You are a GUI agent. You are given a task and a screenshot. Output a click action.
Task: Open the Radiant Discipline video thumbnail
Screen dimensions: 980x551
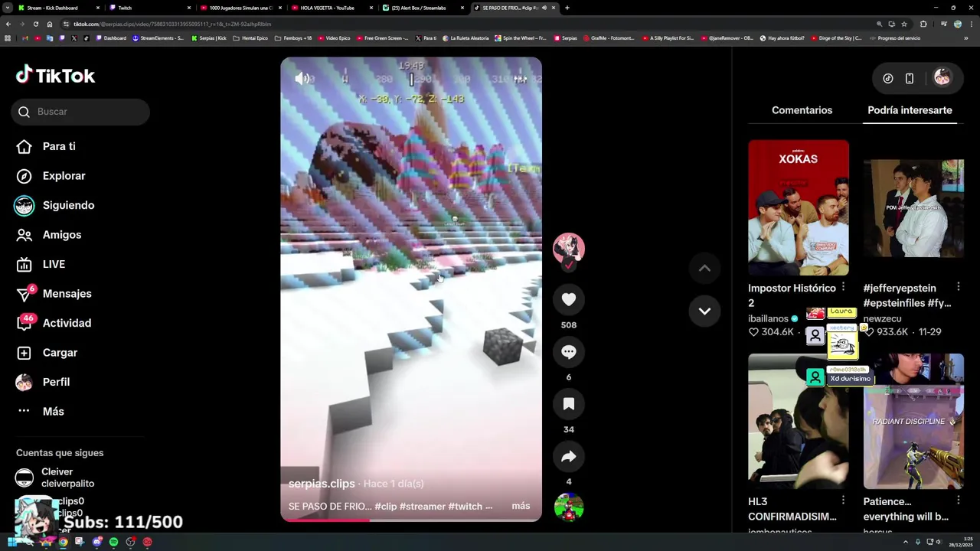point(913,421)
